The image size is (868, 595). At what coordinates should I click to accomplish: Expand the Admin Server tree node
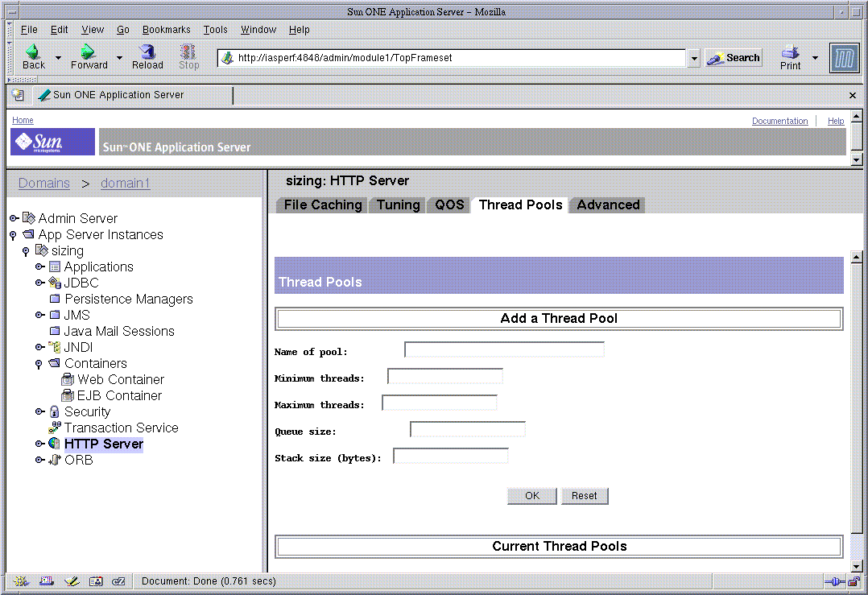(14, 218)
